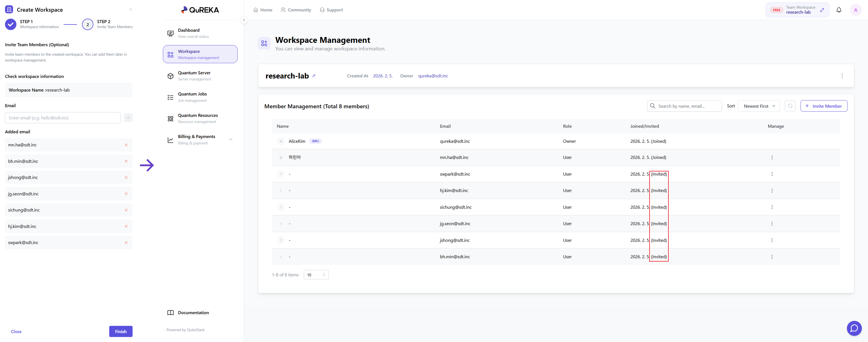Go to Quantum Server management
The height and width of the screenshot is (342, 868).
click(194, 75)
